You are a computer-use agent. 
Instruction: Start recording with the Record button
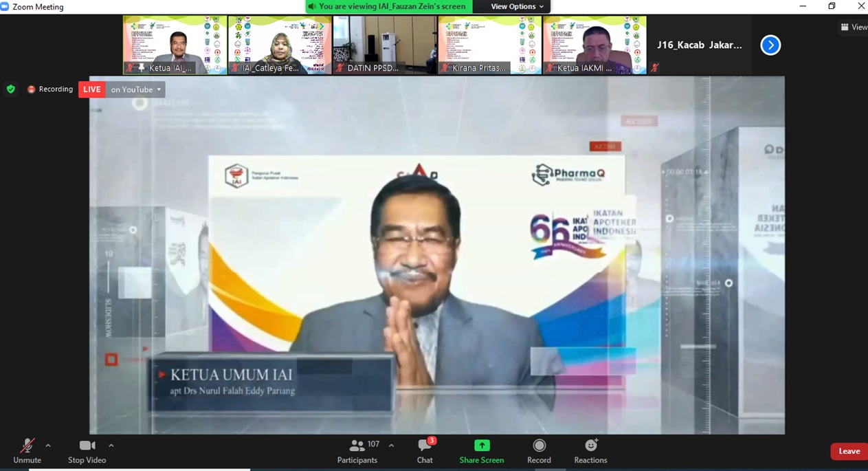539,451
